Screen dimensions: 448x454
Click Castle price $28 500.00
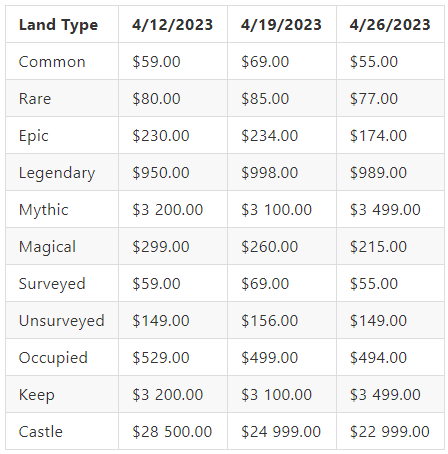(172, 432)
